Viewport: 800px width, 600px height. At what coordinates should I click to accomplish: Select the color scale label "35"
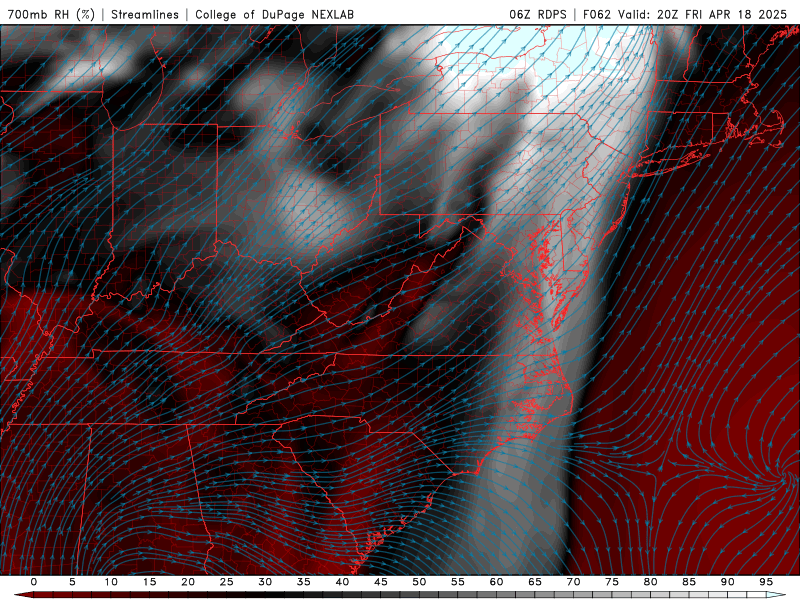[x=304, y=582]
